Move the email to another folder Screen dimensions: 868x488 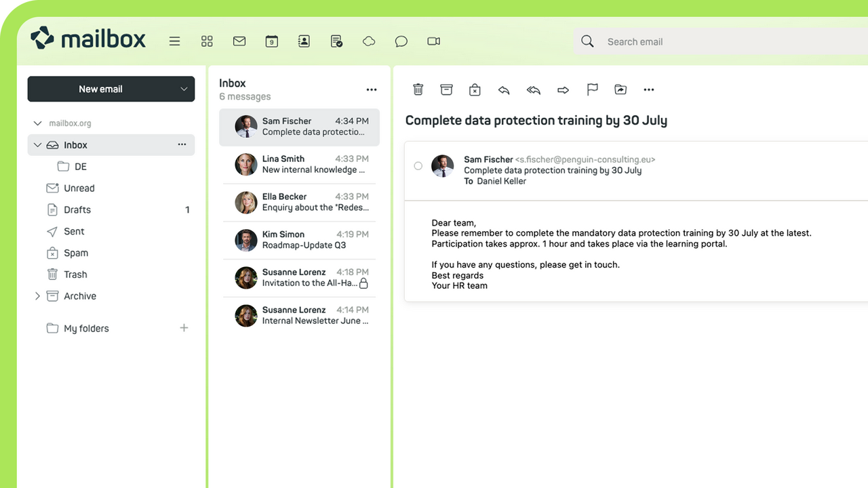[x=620, y=89]
